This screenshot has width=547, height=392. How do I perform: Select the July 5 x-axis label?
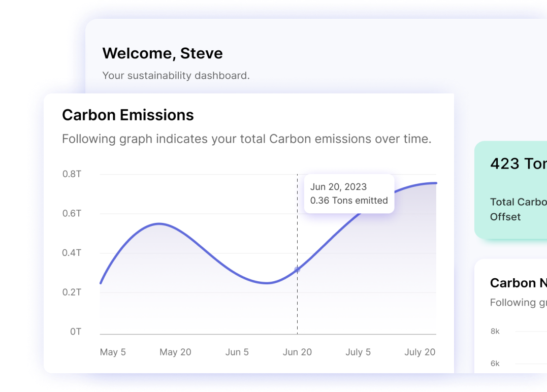(358, 352)
